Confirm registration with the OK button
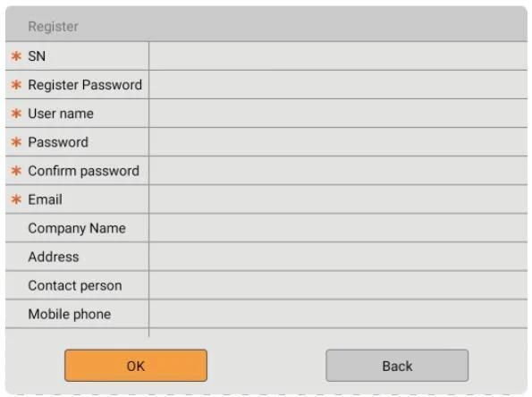Image resolution: width=532 pixels, height=397 pixels. [x=136, y=366]
